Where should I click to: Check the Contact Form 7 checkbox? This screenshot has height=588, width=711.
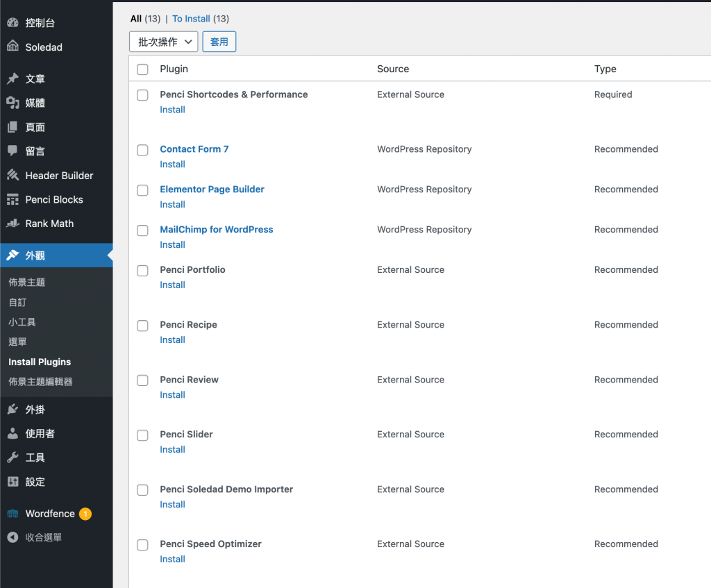click(x=142, y=150)
